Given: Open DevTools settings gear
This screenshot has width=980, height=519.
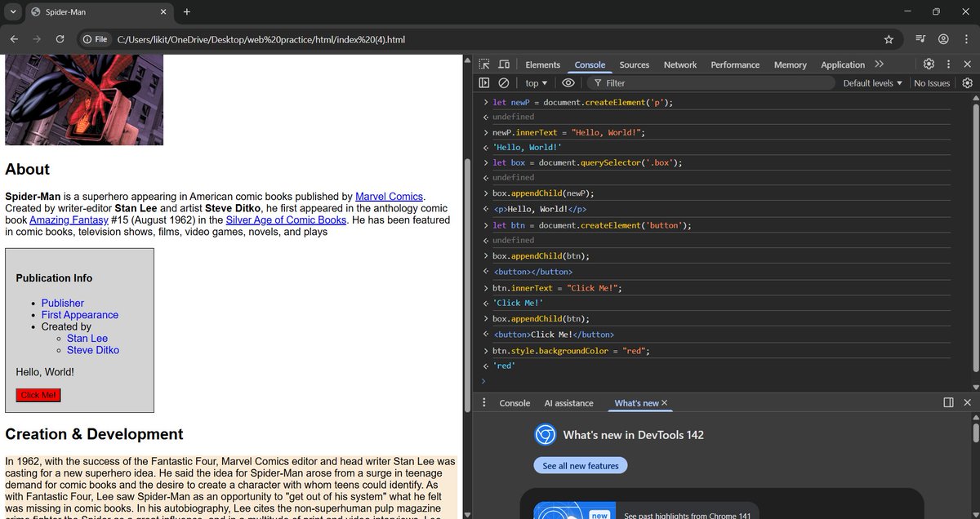Looking at the screenshot, I should point(929,64).
